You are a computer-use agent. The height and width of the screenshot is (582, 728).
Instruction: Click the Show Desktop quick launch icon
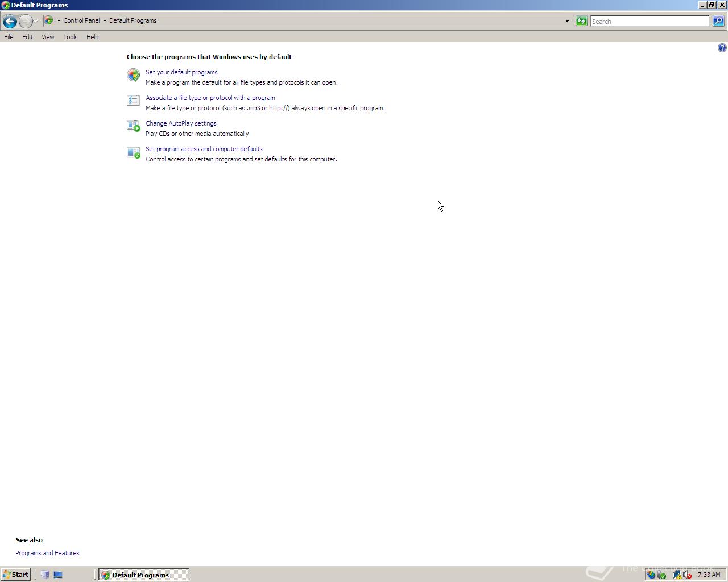(58, 575)
